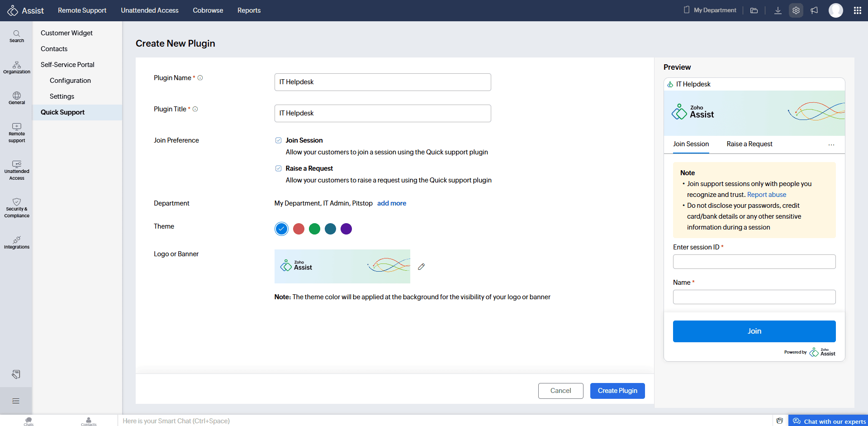The width and height of the screenshot is (868, 426).
Task: Switch to the Raise a Request preview tab
Action: coord(749,144)
